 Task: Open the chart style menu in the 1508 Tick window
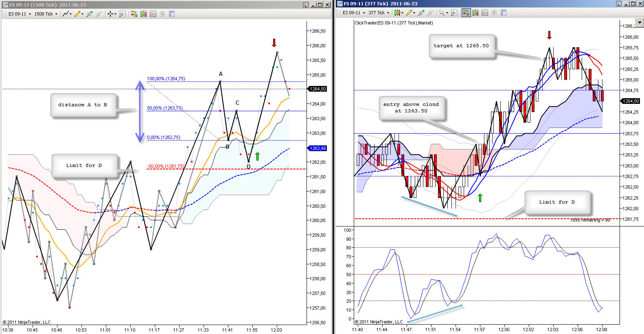[x=67, y=14]
